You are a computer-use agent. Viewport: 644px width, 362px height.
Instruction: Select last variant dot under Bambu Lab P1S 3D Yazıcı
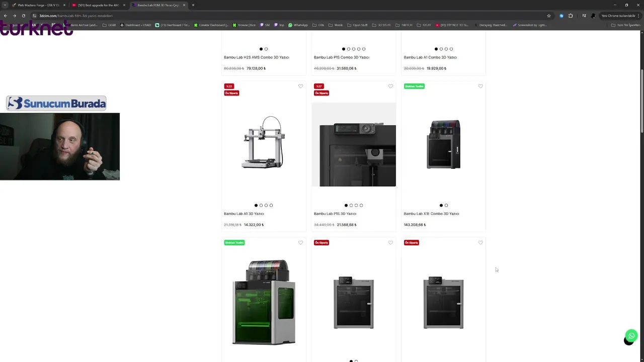(x=361, y=205)
